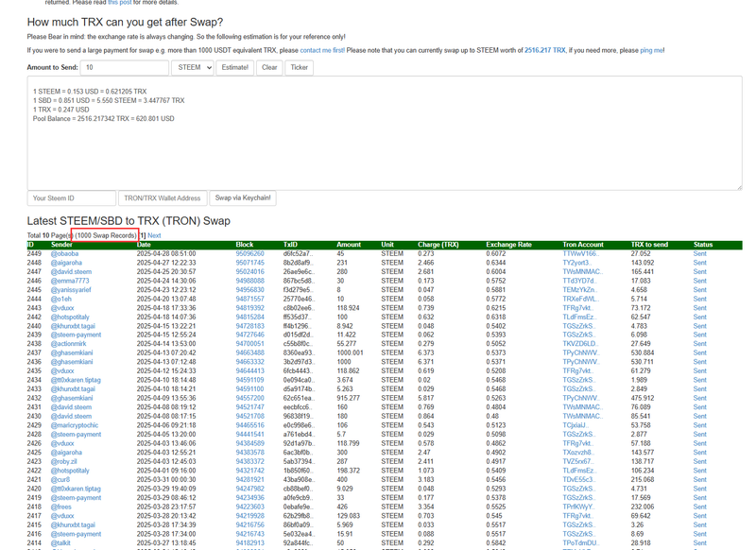Open Tron account TPrfKWyY.. link
This screenshot has width=756, height=550.
pos(580,507)
